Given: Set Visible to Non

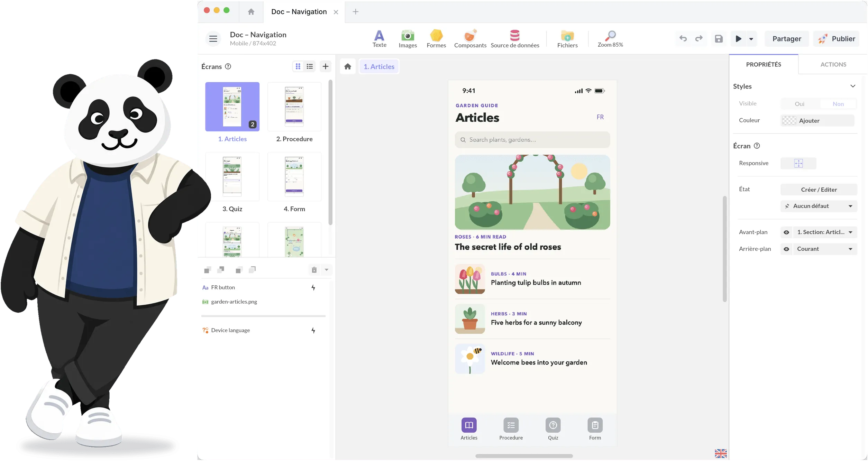Looking at the screenshot, I should (838, 104).
